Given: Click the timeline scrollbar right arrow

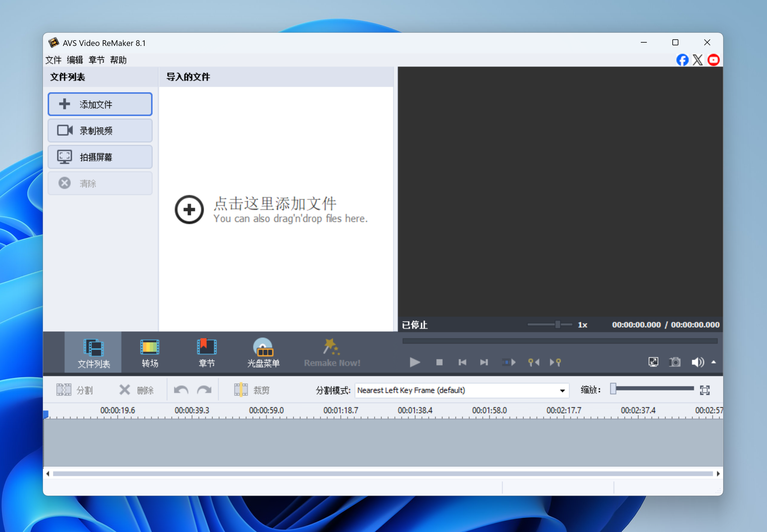Looking at the screenshot, I should pos(718,474).
